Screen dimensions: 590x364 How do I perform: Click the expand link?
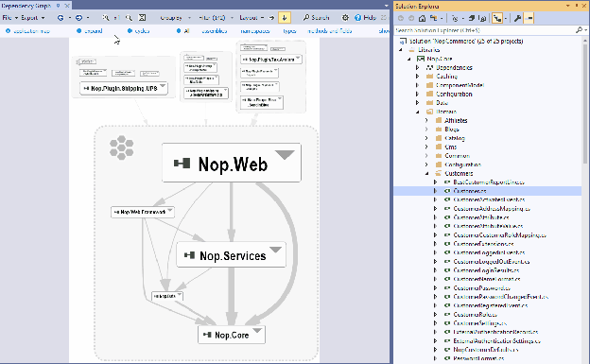(x=93, y=31)
